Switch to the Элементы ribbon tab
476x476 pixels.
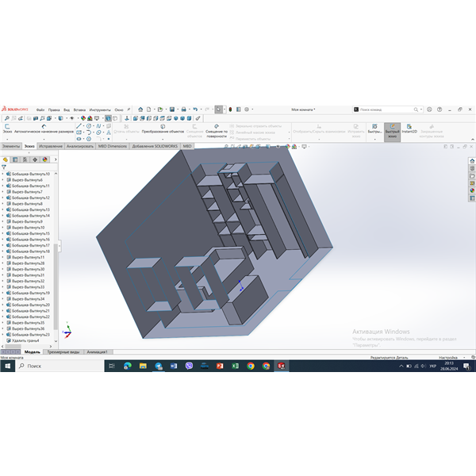(x=11, y=146)
